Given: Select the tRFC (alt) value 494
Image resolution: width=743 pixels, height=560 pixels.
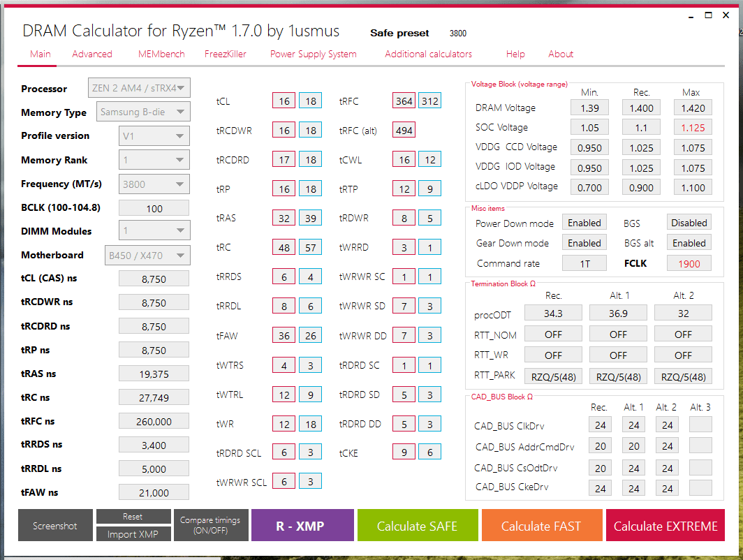Looking at the screenshot, I should 404,130.
